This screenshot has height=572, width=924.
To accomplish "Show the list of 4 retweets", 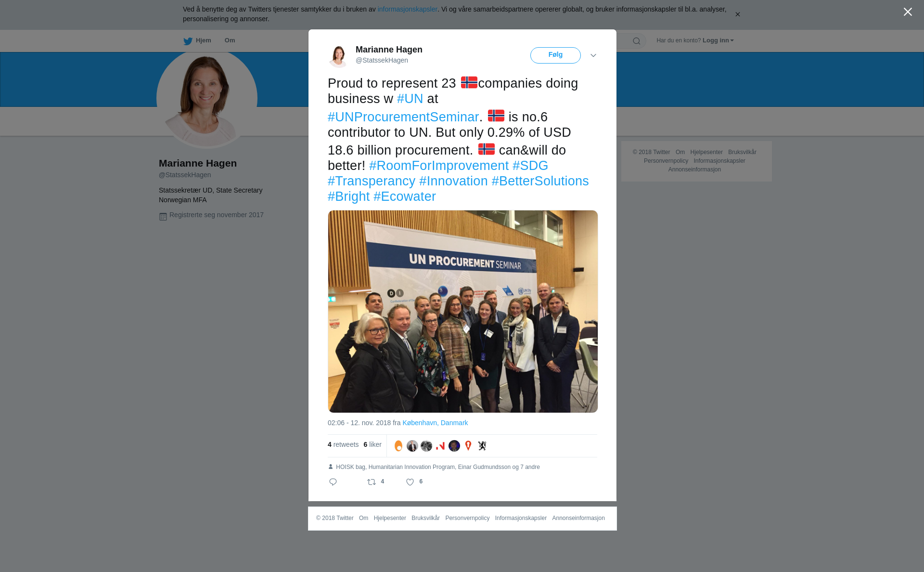I will tap(343, 444).
